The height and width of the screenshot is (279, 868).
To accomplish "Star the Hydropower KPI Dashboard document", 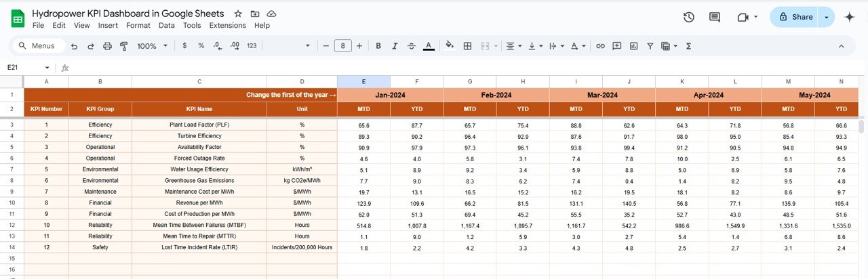I will (x=238, y=14).
